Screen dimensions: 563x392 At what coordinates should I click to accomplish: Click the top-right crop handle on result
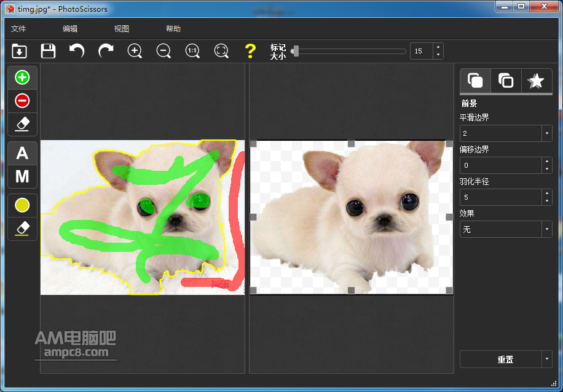(449, 144)
